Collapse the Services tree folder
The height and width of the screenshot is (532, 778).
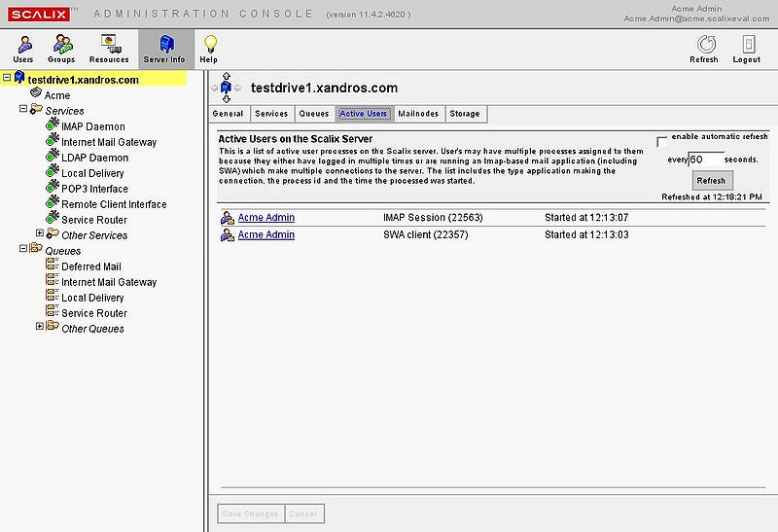coord(23,110)
